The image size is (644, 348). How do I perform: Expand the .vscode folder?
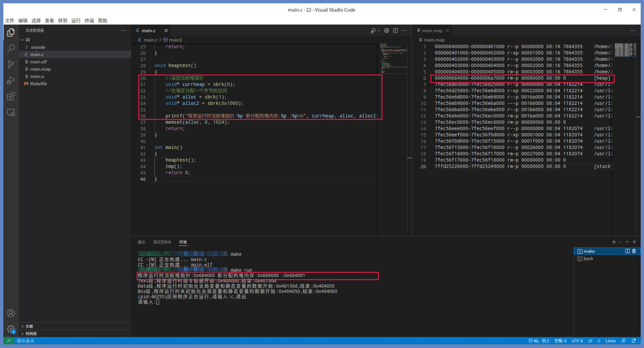click(37, 47)
